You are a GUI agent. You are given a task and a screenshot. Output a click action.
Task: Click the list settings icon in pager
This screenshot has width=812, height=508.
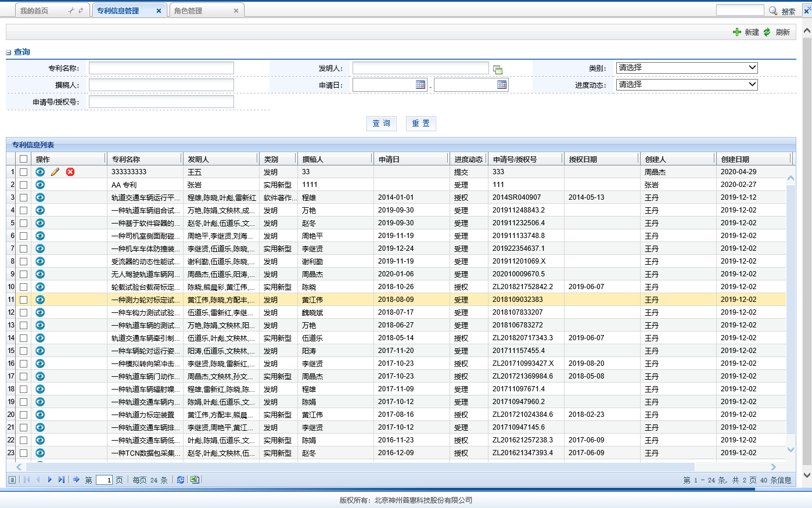pos(12,480)
